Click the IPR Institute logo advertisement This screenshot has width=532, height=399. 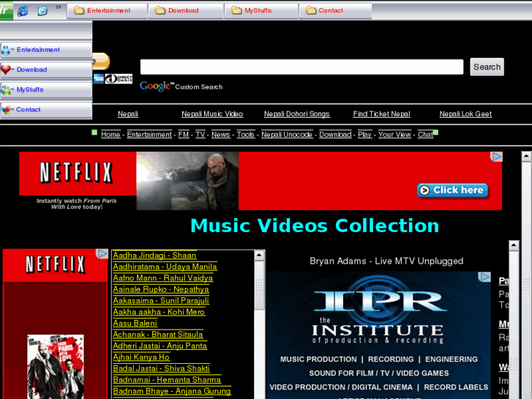click(378, 335)
